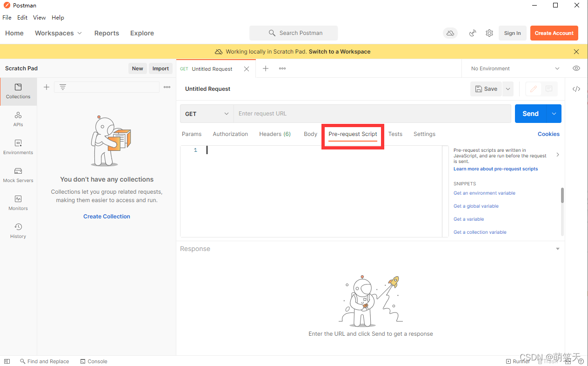Click the snippets list scrollbar
The width and height of the screenshot is (588, 366).
pos(562,195)
